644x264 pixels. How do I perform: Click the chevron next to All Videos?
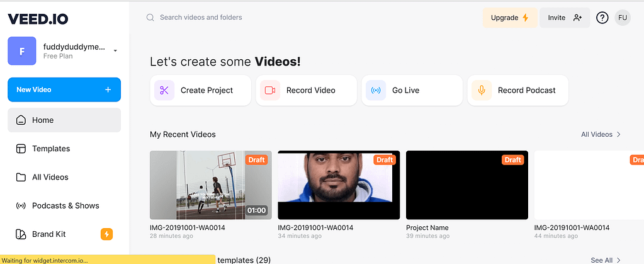tap(619, 134)
